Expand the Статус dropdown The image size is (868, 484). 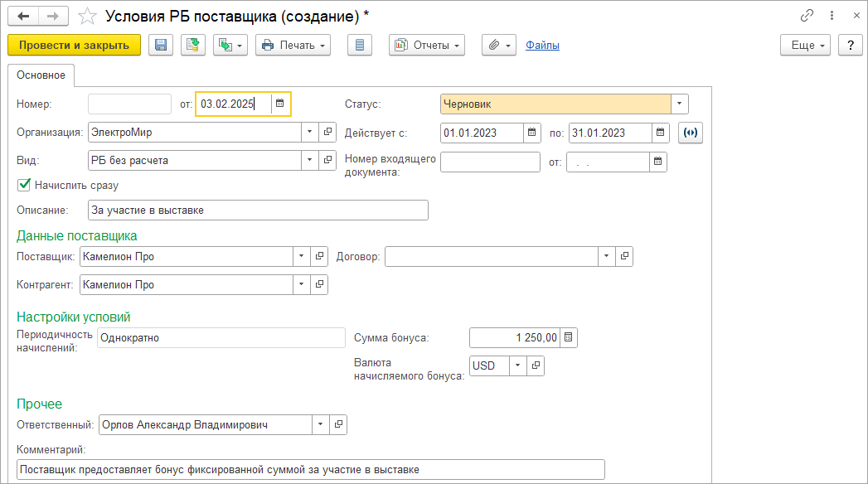tap(680, 104)
